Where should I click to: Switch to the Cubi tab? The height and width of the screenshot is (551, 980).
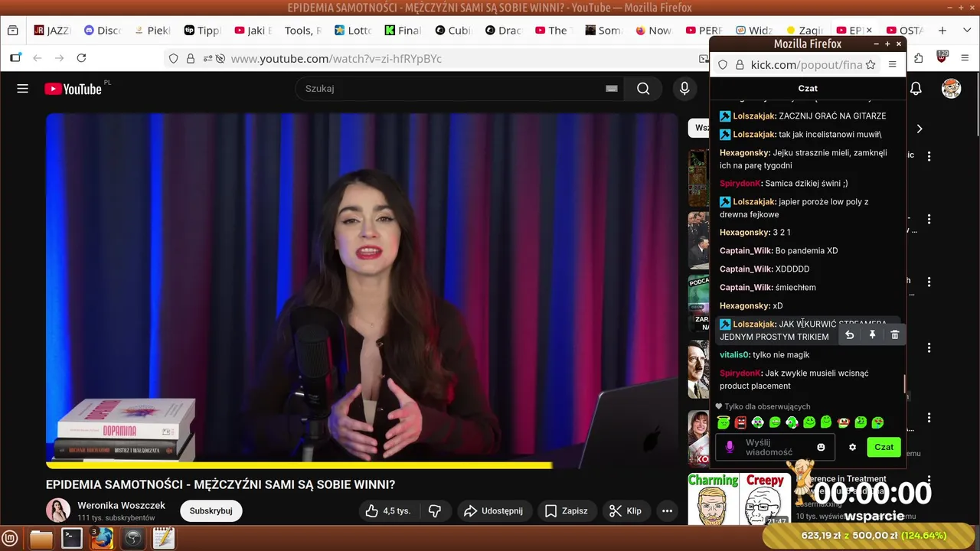(454, 31)
